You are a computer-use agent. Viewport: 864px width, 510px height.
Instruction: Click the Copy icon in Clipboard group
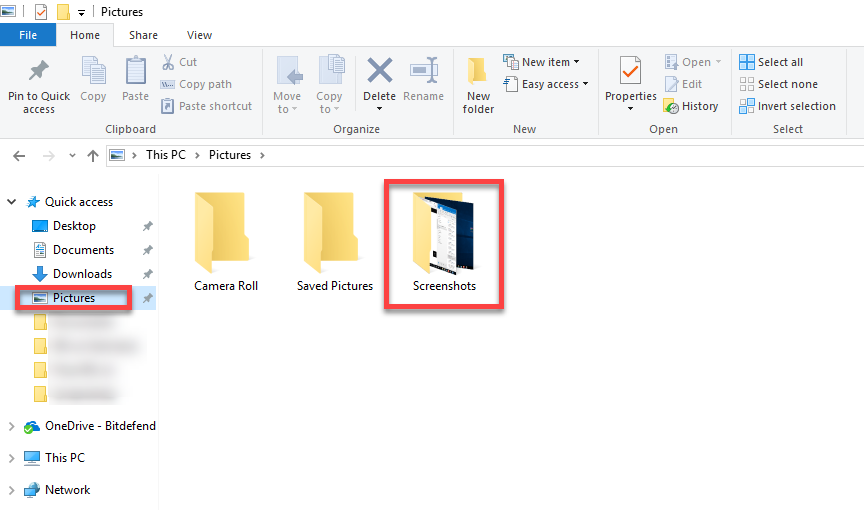coord(93,74)
